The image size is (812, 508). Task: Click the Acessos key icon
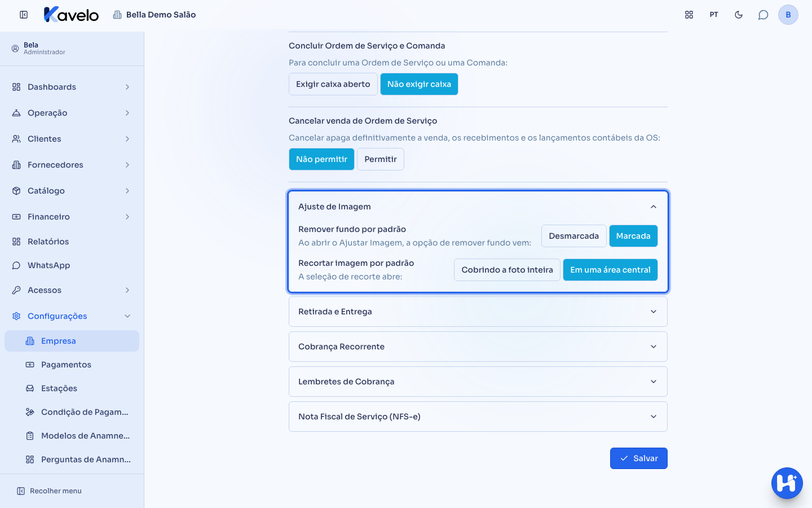[x=16, y=290]
